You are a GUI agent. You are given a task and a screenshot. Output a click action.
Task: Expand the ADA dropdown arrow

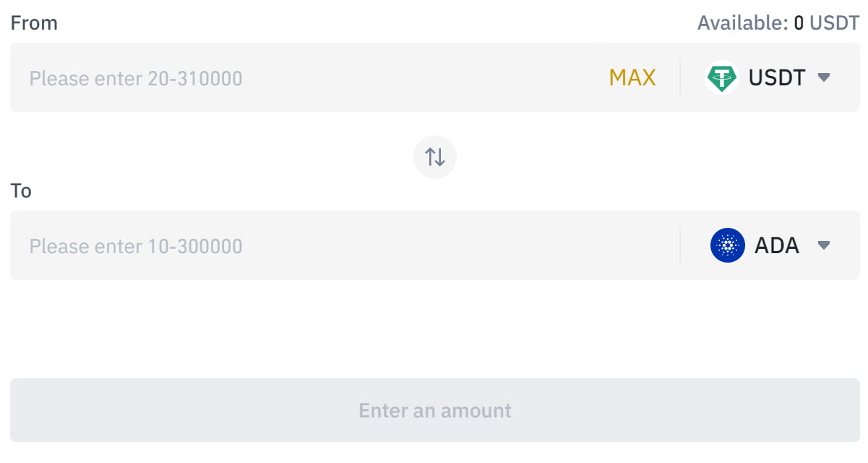tap(823, 245)
